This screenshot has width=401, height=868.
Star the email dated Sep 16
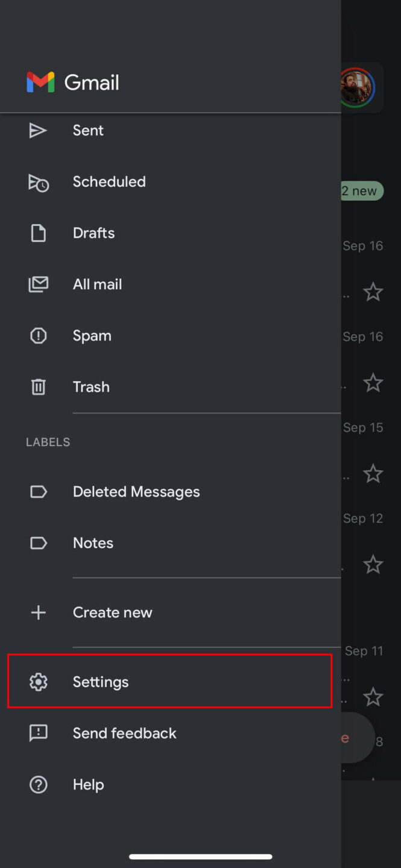[x=373, y=292]
